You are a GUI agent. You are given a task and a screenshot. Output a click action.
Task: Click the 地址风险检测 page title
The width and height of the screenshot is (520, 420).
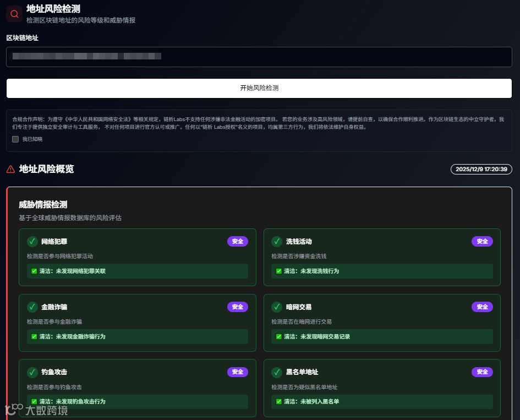(53, 9)
